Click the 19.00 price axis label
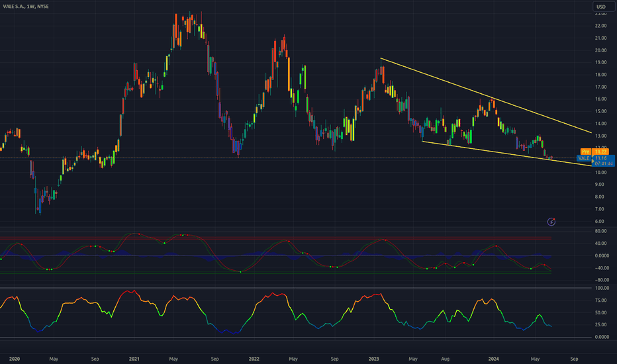Viewport: 617px width, 364px height. pyautogui.click(x=601, y=63)
